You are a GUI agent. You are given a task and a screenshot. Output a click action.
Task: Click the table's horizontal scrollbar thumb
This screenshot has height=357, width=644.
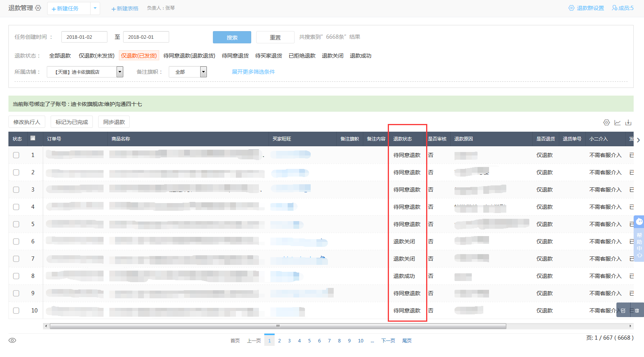click(278, 326)
